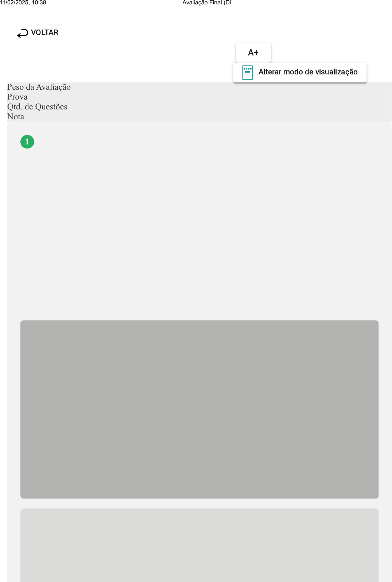This screenshot has height=582, width=392.
Task: Go back using the VOLTAR text link
Action: (x=44, y=32)
